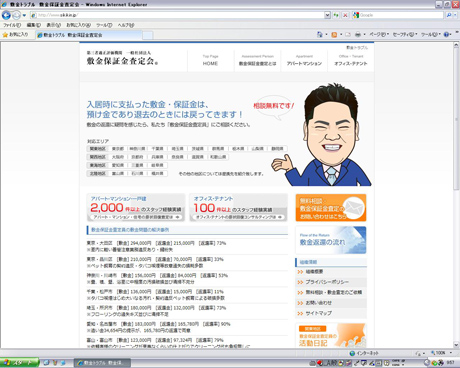Open the HOME Top Page nav item
The height and width of the screenshot is (368, 460).
(210, 60)
